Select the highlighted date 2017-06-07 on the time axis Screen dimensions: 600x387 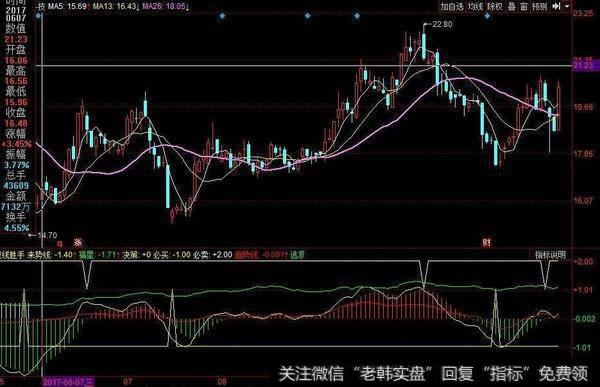click(x=68, y=382)
